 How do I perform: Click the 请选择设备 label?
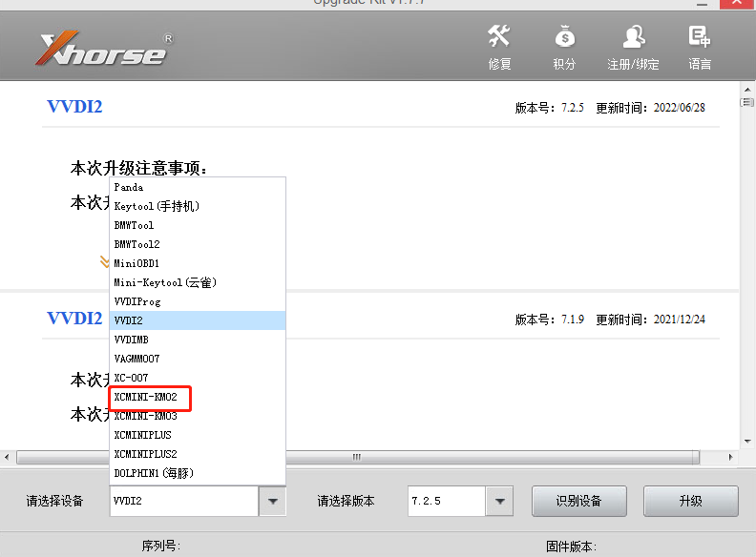pyautogui.click(x=54, y=501)
